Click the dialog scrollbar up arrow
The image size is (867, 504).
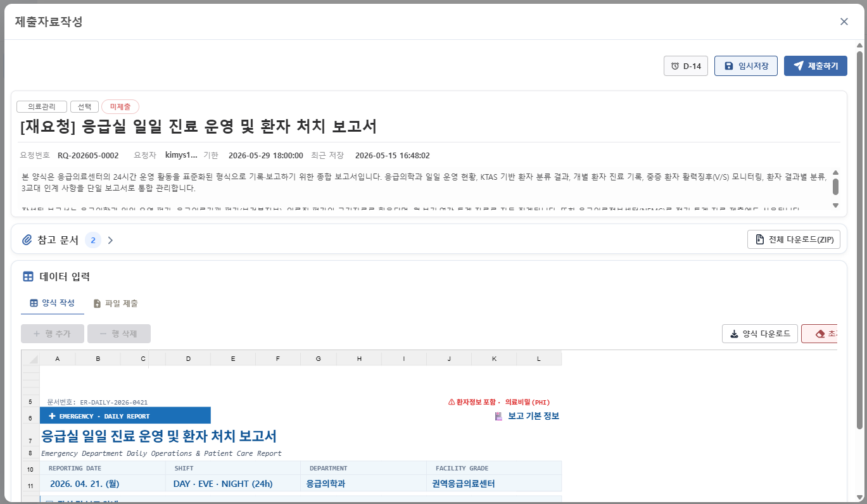(x=859, y=46)
